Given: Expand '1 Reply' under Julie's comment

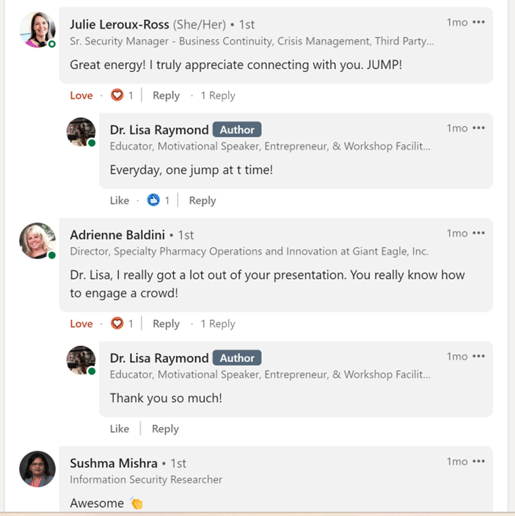Looking at the screenshot, I should (218, 95).
